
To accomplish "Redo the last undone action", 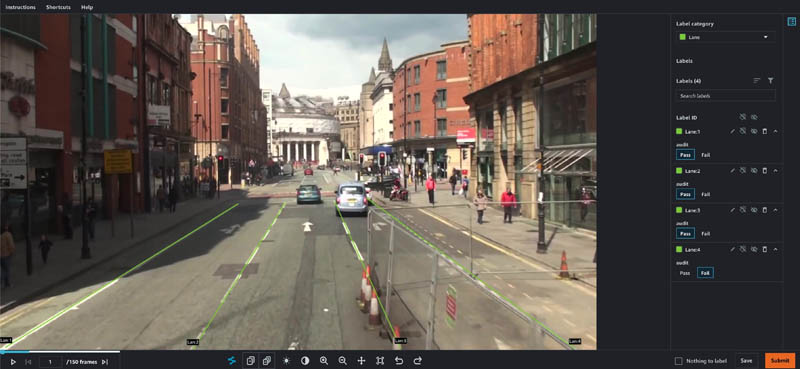I will pos(417,361).
